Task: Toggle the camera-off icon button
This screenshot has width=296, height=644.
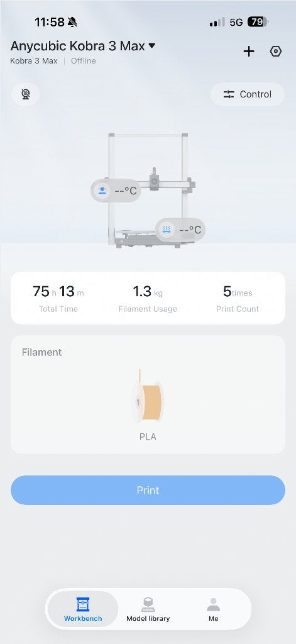Action: (26, 94)
